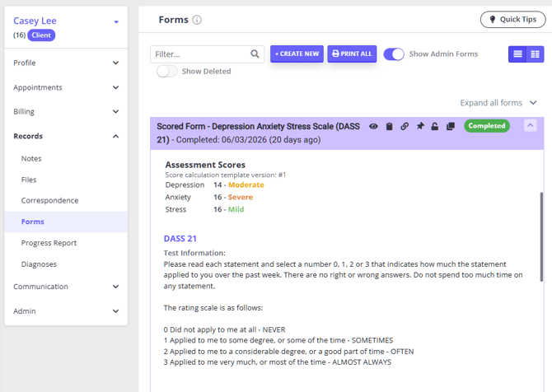This screenshot has width=552, height=392.
Task: Click the eye view icon on DASS form
Action: pyautogui.click(x=374, y=127)
